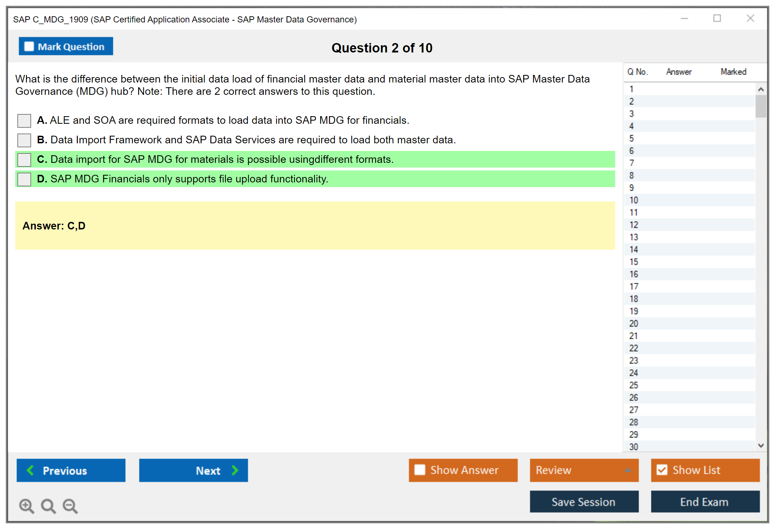Click the zoom out magnifier icon
This screenshot has height=532, width=778.
[x=70, y=506]
